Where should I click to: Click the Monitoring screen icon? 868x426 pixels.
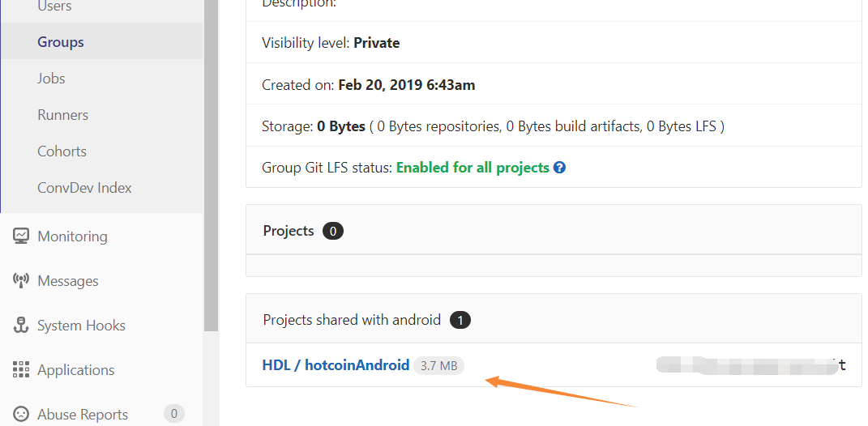[21, 236]
